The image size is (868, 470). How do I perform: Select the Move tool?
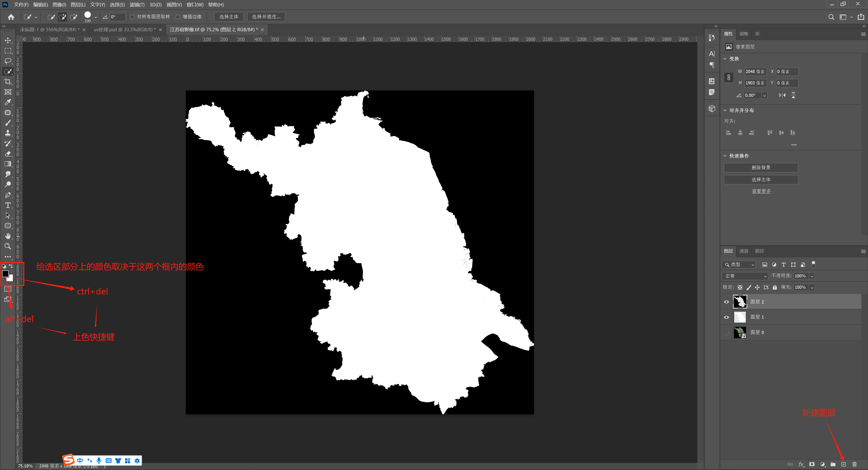pos(8,41)
